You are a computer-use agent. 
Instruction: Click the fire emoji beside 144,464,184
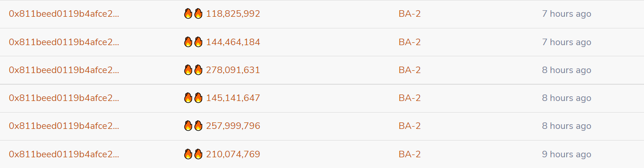(x=193, y=42)
